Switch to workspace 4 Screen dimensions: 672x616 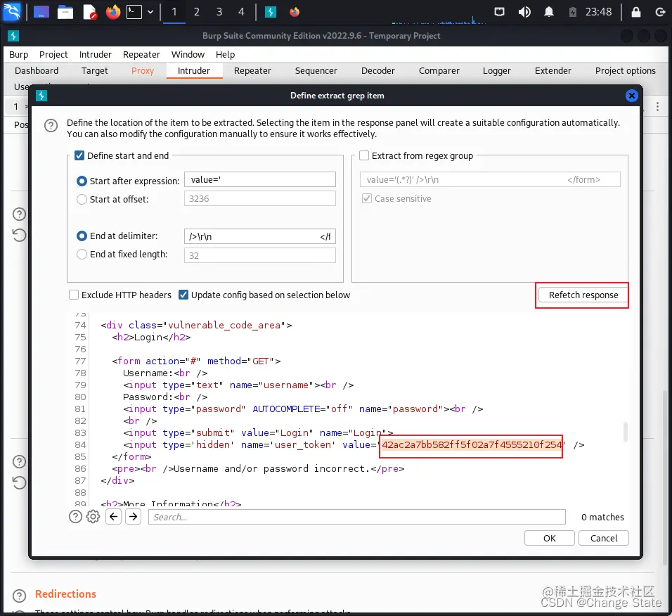pyautogui.click(x=241, y=12)
